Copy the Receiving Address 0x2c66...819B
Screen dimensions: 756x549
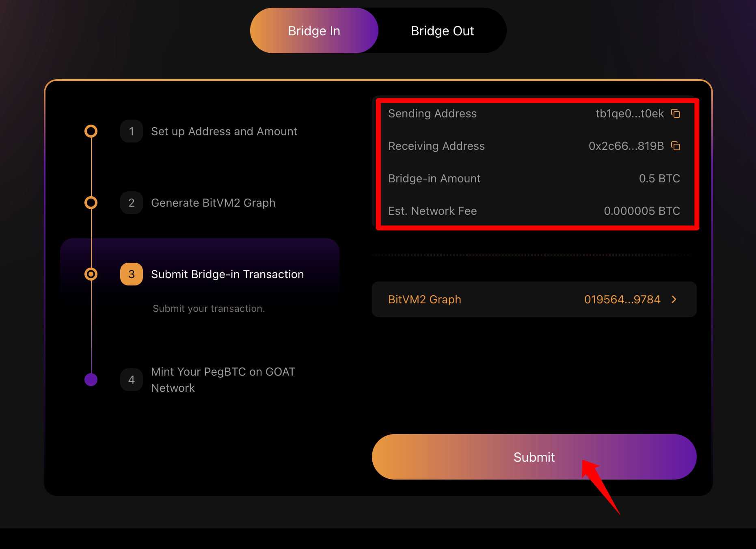[x=676, y=146]
